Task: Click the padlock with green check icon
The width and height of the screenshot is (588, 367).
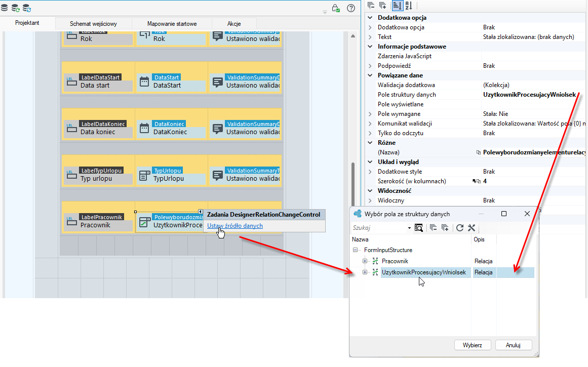Action: point(336,8)
